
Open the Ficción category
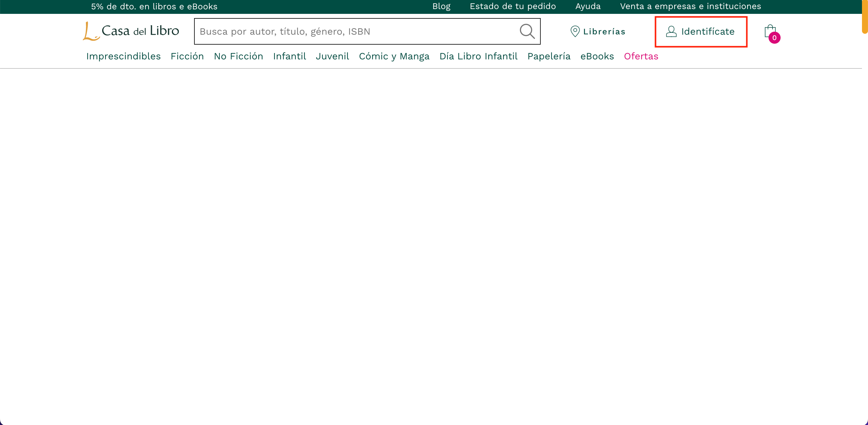click(x=187, y=56)
